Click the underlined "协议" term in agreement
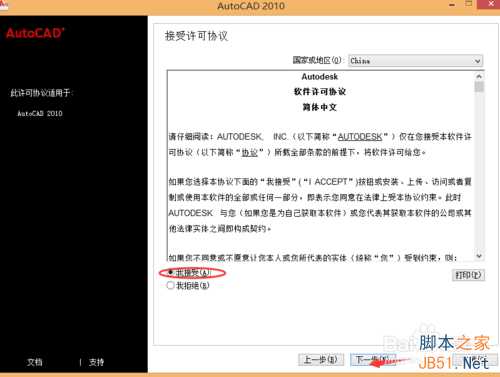 [x=250, y=152]
